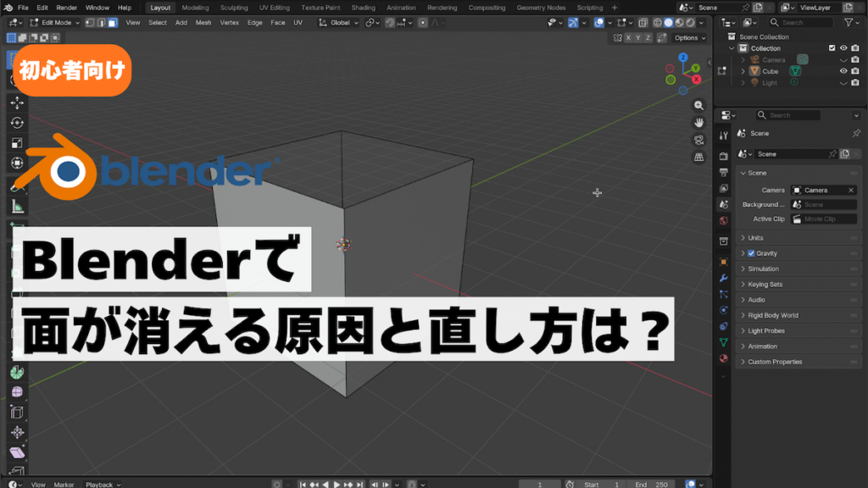Screen dimensions: 868x488
Task: Expand the Units panel
Action: (x=755, y=238)
